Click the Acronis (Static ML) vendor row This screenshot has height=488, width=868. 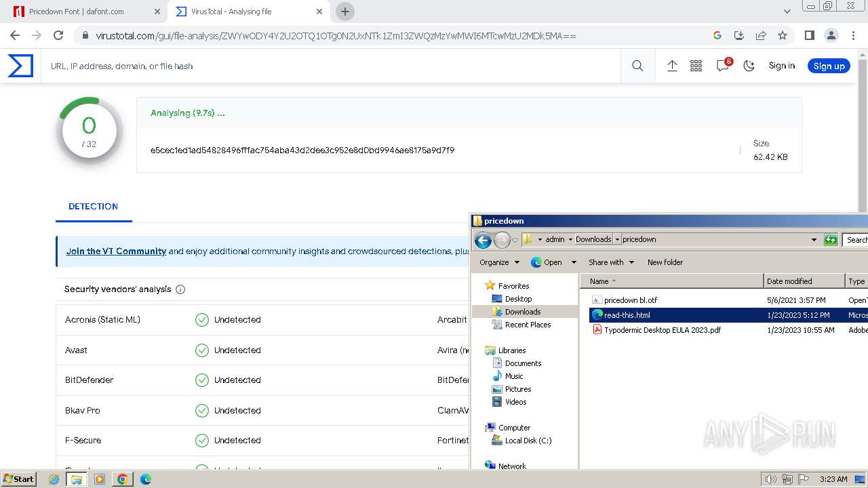(x=263, y=319)
